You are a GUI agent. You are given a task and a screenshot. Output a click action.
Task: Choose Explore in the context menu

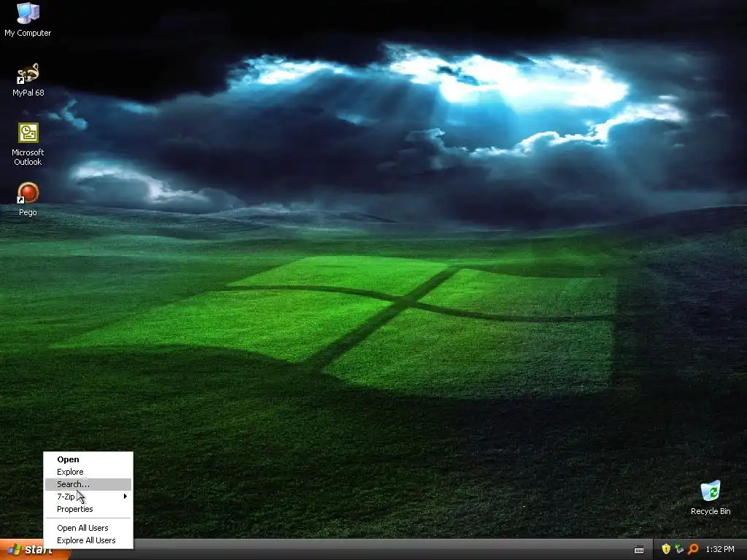(x=88, y=472)
